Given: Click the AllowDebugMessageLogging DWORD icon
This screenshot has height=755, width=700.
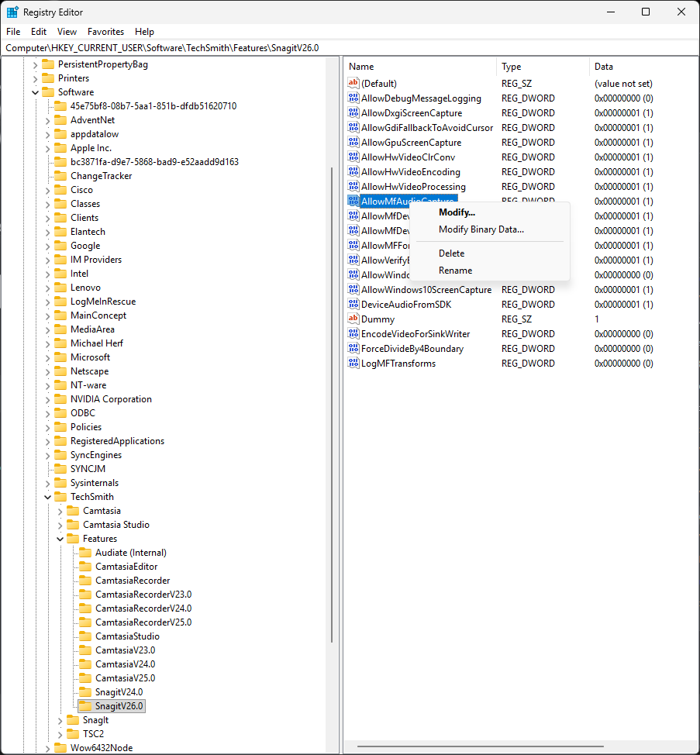Looking at the screenshot, I should pyautogui.click(x=353, y=98).
